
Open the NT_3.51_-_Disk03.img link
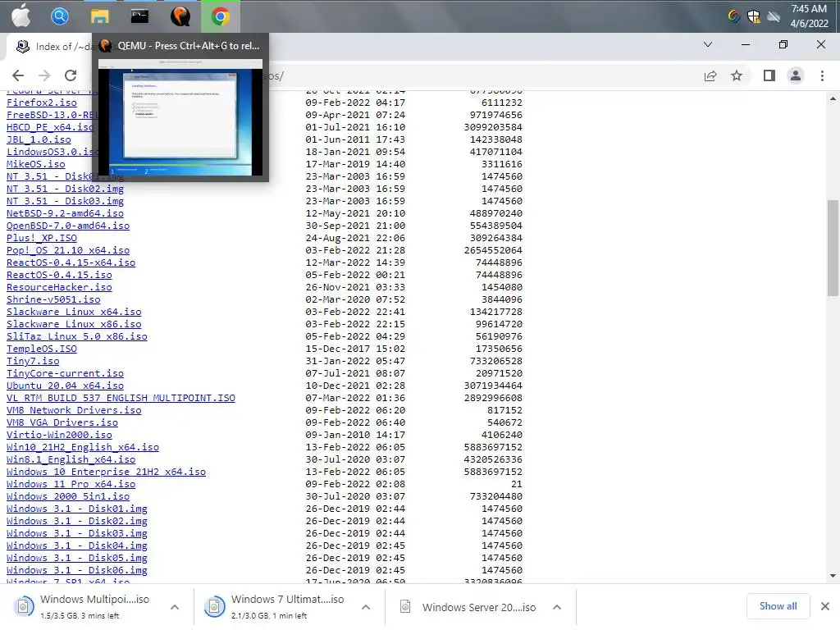(65, 201)
